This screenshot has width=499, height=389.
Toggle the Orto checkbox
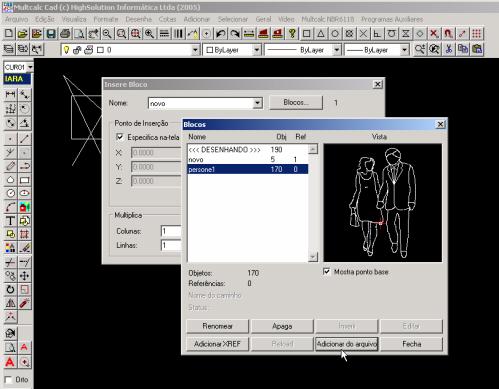(8, 380)
